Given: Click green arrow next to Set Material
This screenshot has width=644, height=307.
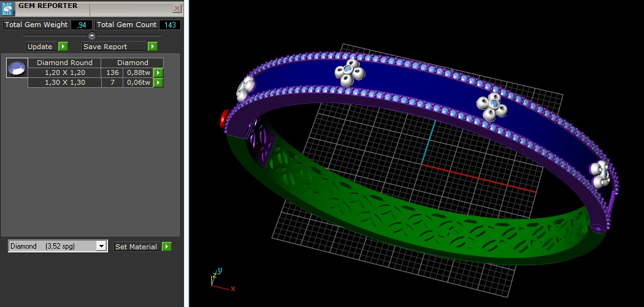Looking at the screenshot, I should click(166, 247).
